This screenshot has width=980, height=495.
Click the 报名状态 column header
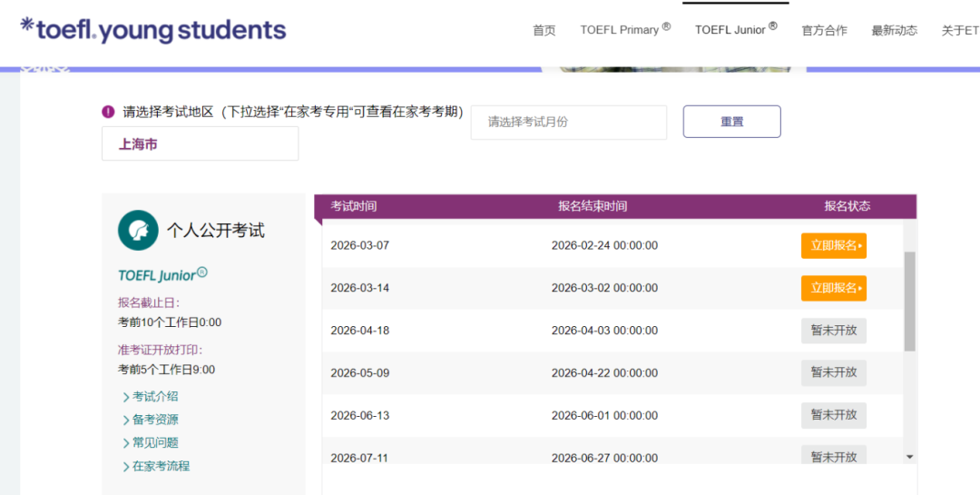point(847,206)
